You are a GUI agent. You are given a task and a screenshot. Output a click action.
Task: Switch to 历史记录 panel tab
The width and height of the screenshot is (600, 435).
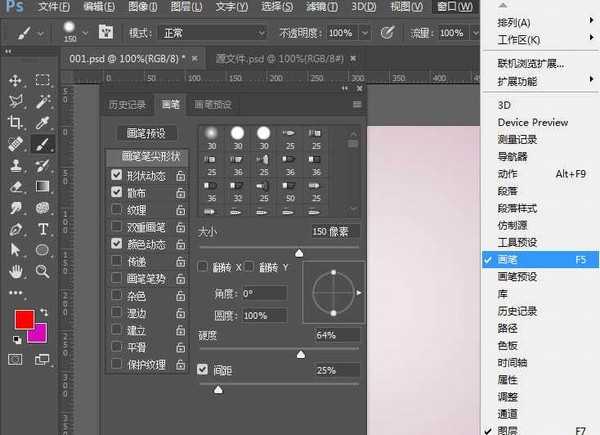click(x=127, y=104)
